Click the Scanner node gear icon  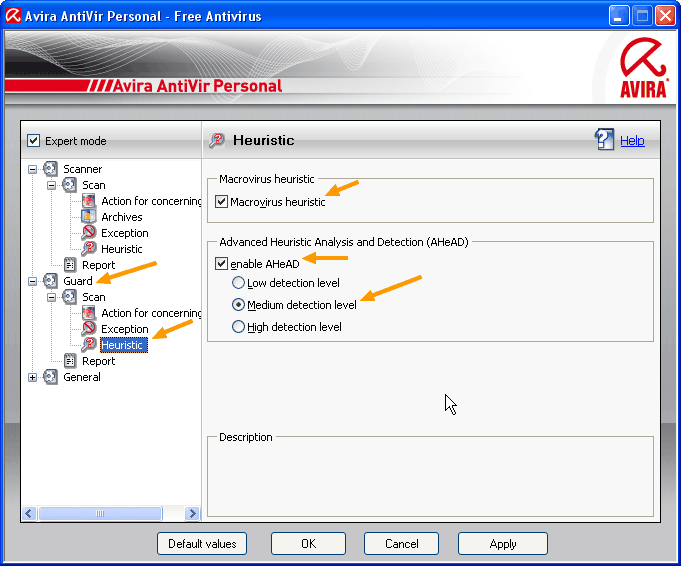[x=51, y=169]
